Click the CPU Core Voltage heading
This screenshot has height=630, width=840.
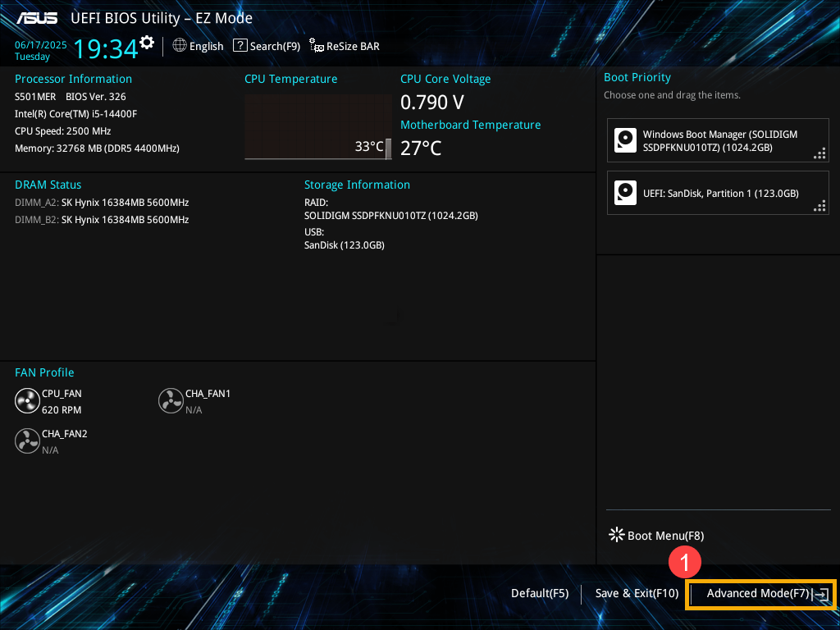click(445, 79)
